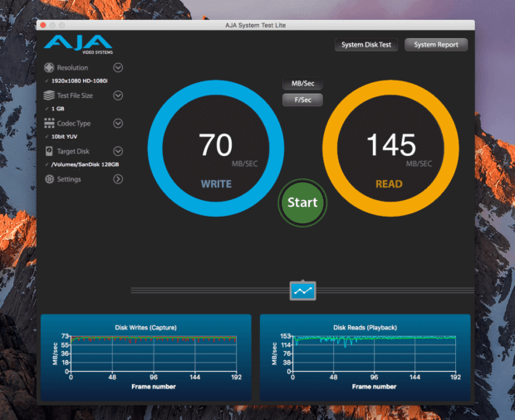Click the Target Disk drive icon
515x420 pixels.
point(50,151)
